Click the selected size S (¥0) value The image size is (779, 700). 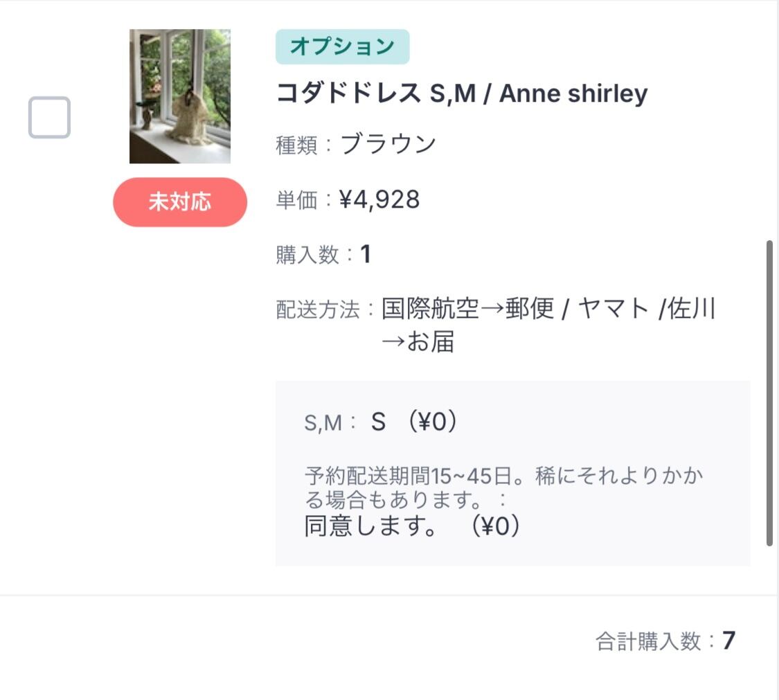tap(414, 422)
